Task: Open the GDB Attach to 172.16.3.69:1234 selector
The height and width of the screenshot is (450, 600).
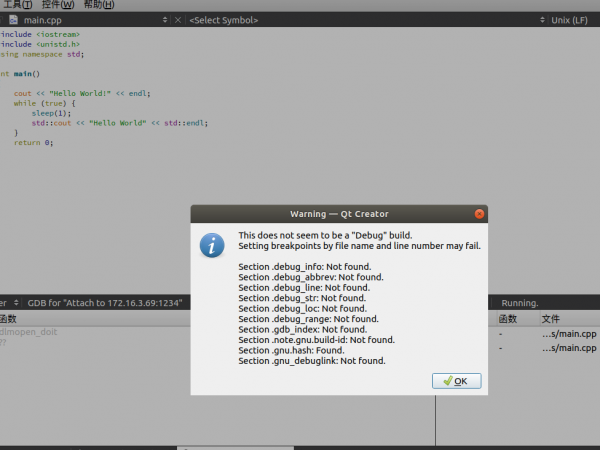Action: click(104, 302)
